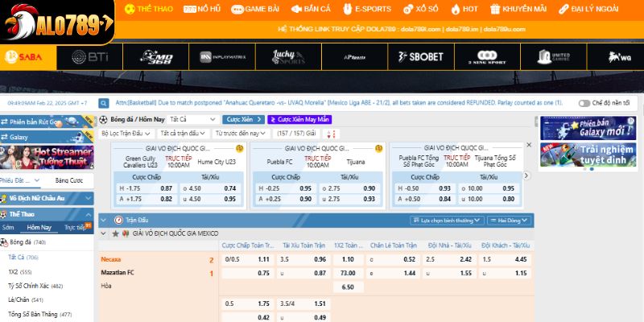Click the Cược Xiên May Mắn button
This screenshot has height=322, width=644.
point(299,119)
